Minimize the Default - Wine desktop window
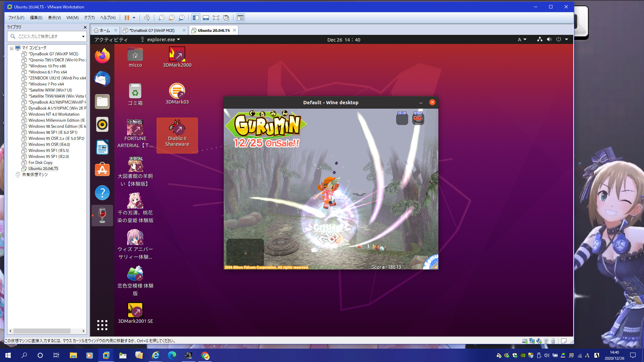 [421, 103]
